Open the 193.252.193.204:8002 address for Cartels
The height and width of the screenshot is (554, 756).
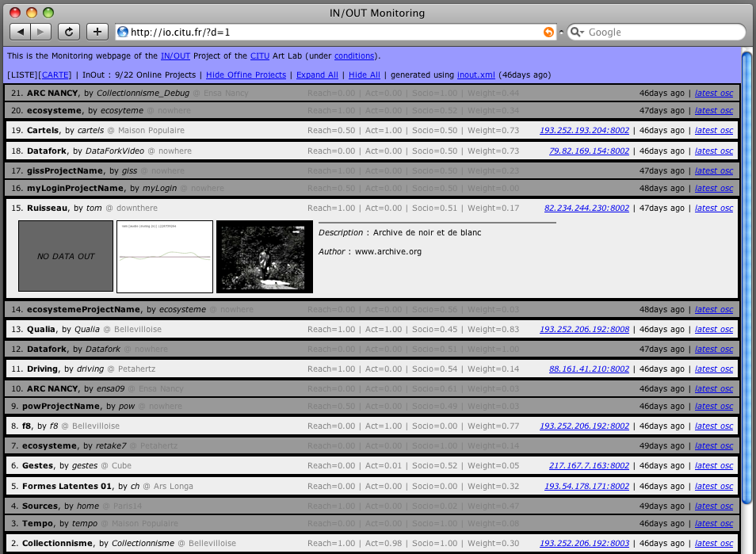584,130
